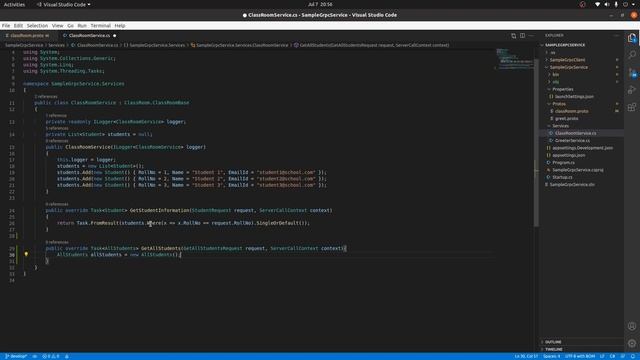Collapse the Properties folder
640x360 pixels.
[562, 89]
